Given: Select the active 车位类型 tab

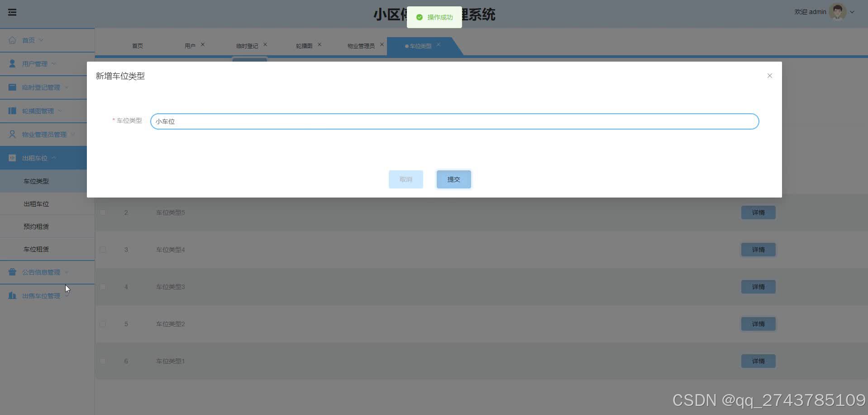Looking at the screenshot, I should pos(420,46).
